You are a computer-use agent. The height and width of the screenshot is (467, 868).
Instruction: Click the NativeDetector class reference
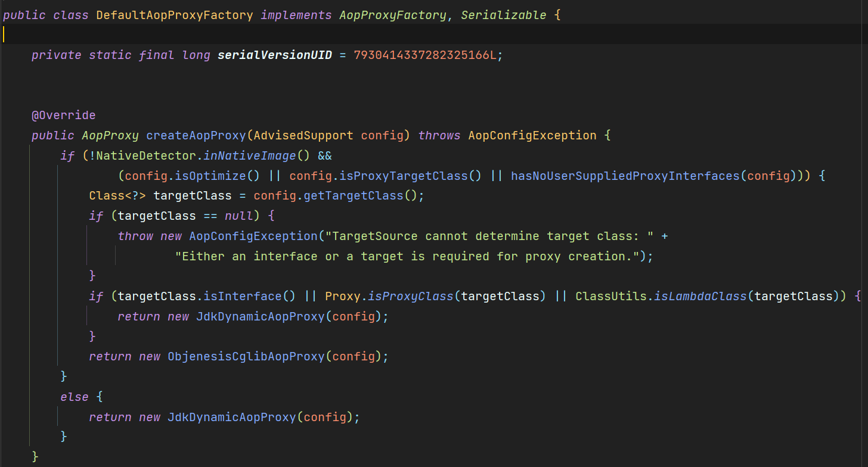[x=145, y=155]
